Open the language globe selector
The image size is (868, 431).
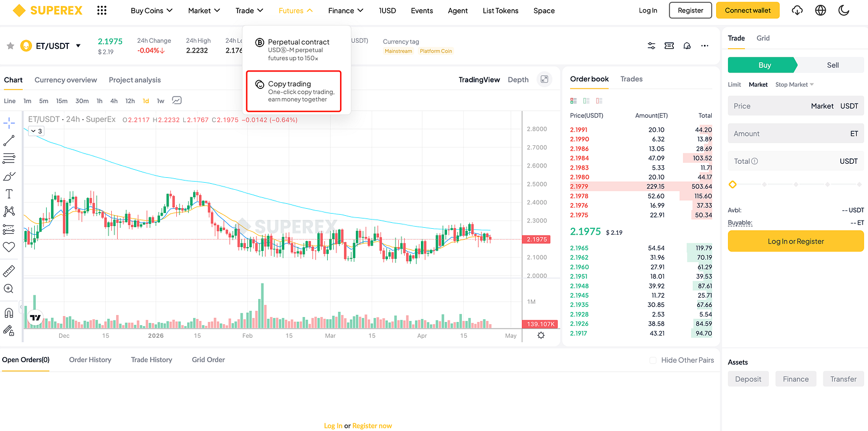[820, 10]
